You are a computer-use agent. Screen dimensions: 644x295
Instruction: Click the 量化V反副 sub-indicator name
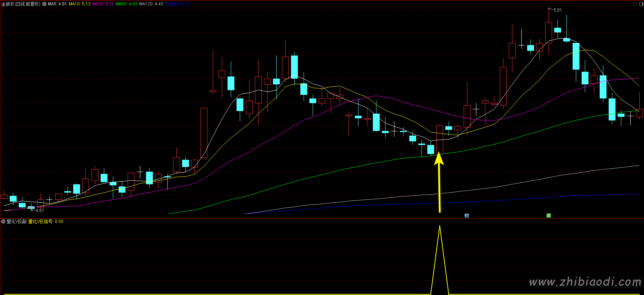click(x=17, y=221)
